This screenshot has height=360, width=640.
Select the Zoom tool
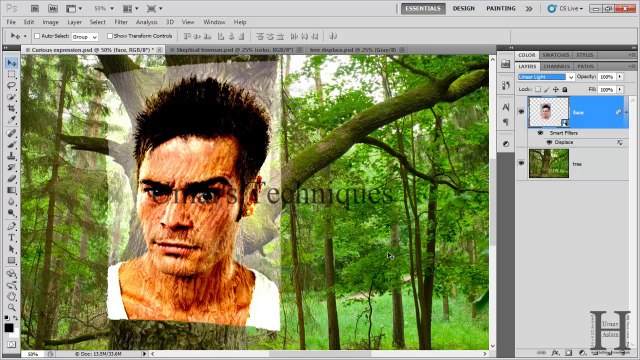[11, 308]
